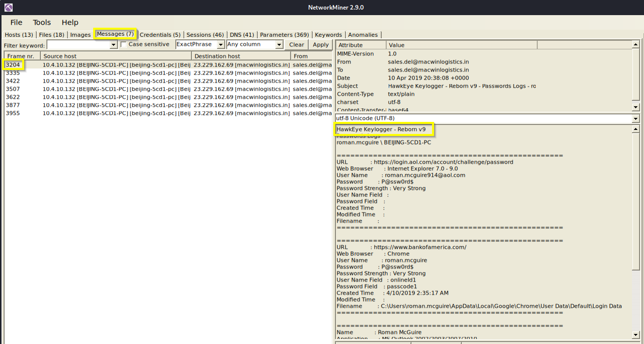Open the Any column dropdown
The image size is (644, 344).
[x=279, y=45]
